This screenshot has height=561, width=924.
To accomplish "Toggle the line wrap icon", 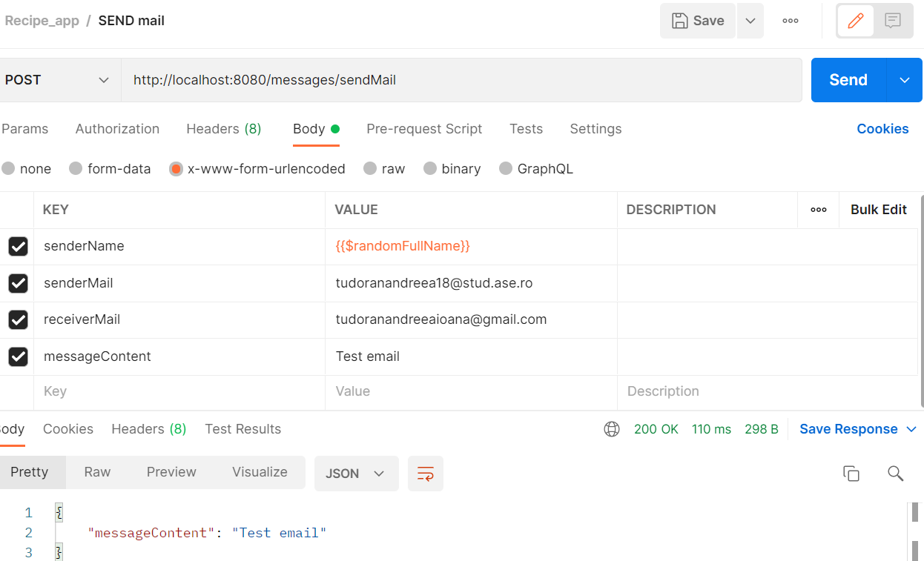I will [x=426, y=474].
